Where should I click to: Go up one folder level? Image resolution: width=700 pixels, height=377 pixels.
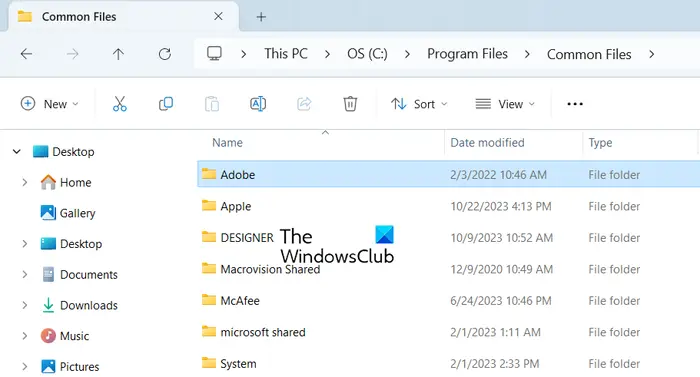(x=118, y=54)
